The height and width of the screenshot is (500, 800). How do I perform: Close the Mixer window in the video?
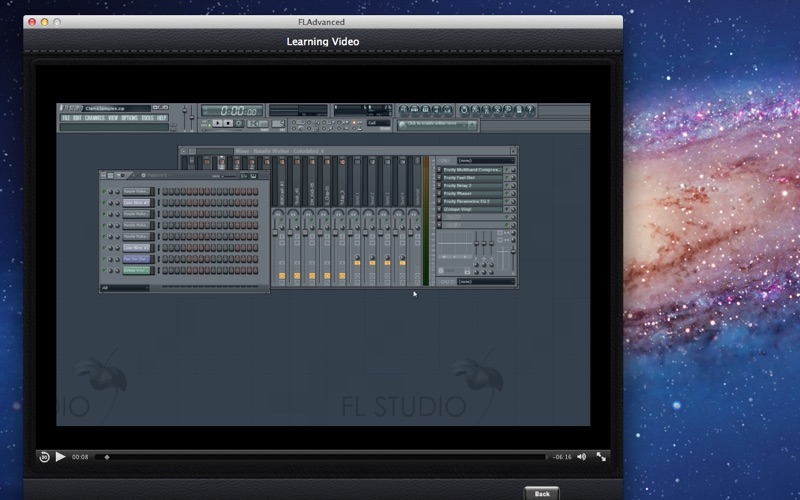513,151
